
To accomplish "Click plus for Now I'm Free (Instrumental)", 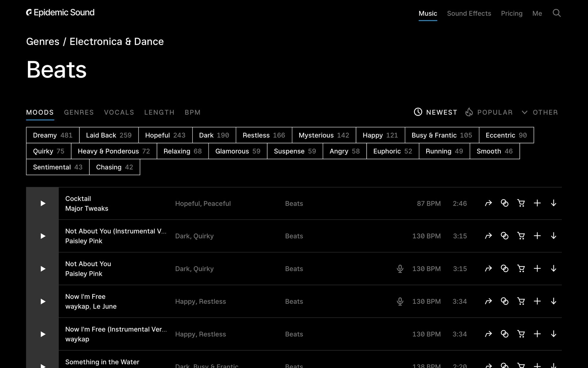I will tap(537, 334).
